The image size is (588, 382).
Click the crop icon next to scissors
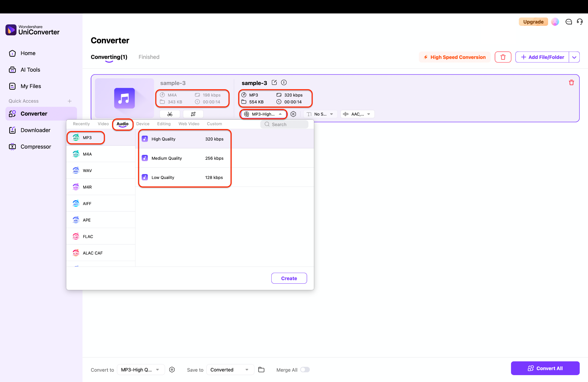pos(193,114)
